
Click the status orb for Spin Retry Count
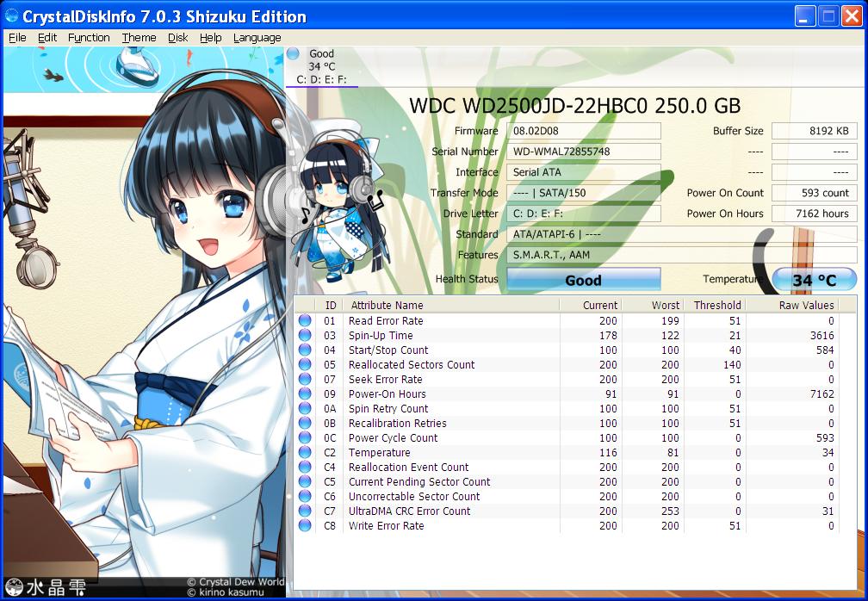click(x=305, y=408)
